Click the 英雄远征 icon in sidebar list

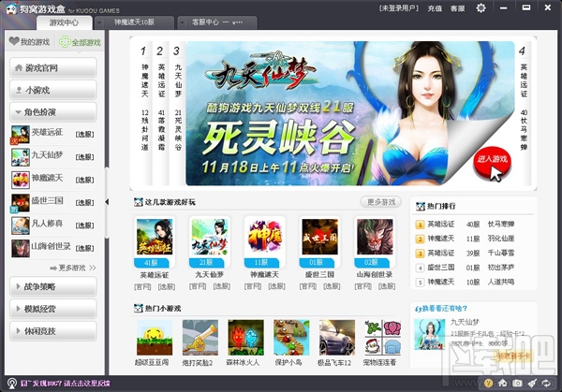[x=20, y=135]
